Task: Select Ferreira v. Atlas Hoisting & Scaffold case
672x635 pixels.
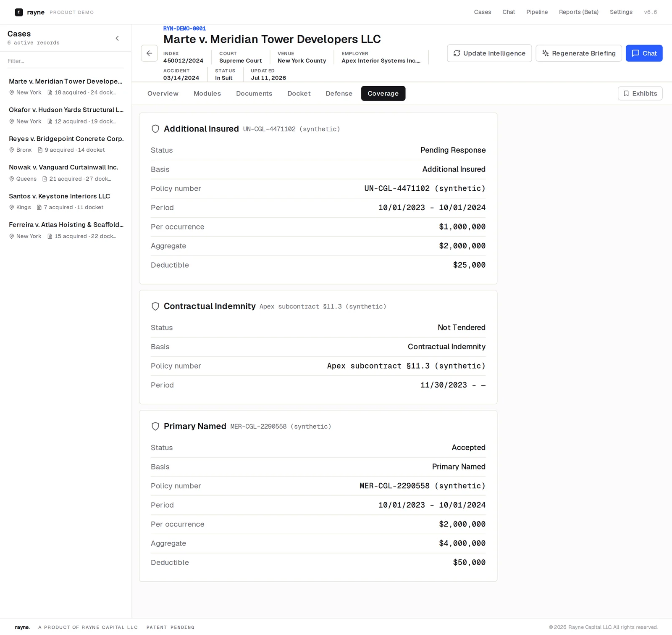Action: 66,230
